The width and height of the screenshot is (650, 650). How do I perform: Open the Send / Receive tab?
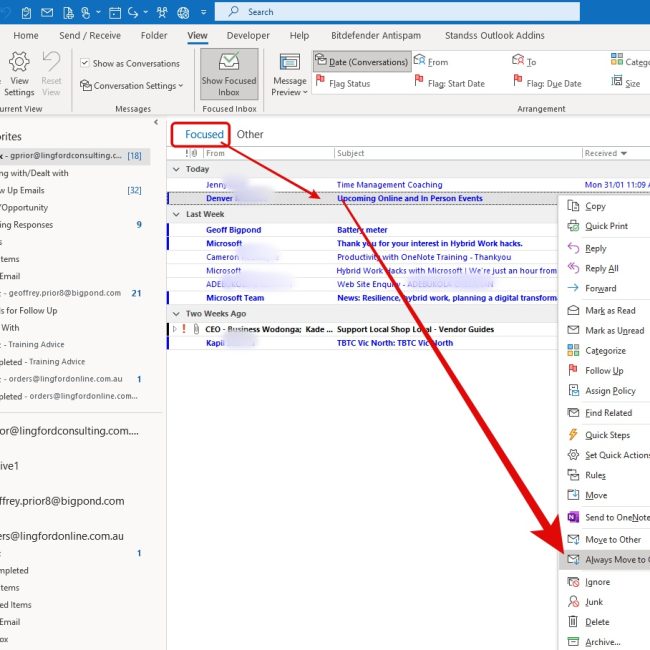(x=90, y=36)
